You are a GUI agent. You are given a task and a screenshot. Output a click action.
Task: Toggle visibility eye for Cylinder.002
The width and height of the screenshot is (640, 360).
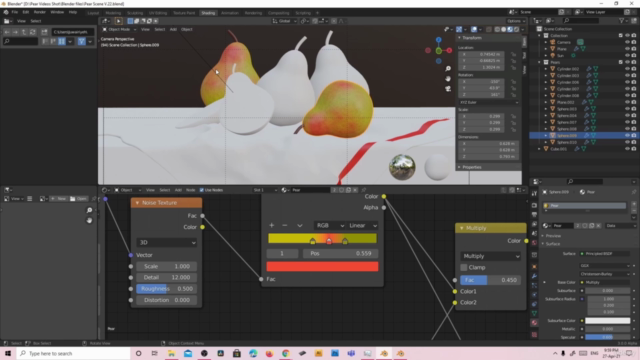[627, 69]
